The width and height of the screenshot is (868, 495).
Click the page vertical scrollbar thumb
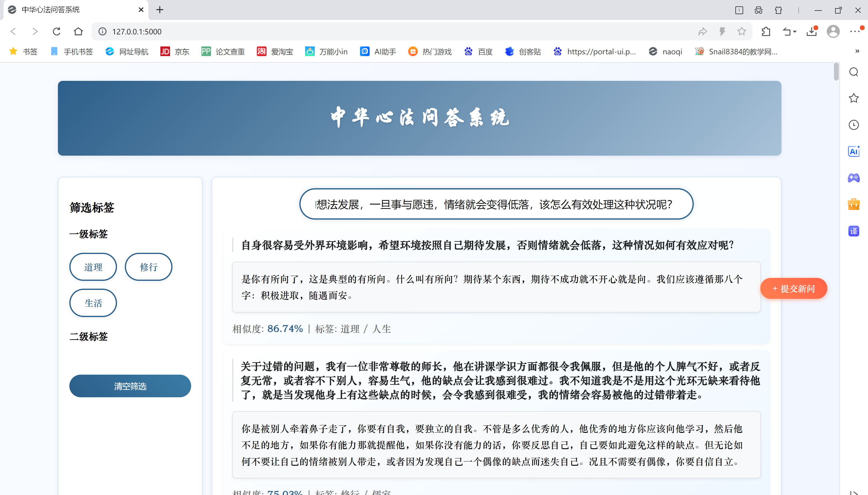836,72
